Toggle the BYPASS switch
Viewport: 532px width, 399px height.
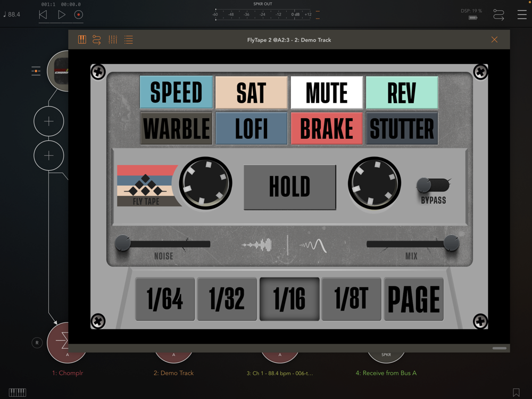[x=433, y=185]
